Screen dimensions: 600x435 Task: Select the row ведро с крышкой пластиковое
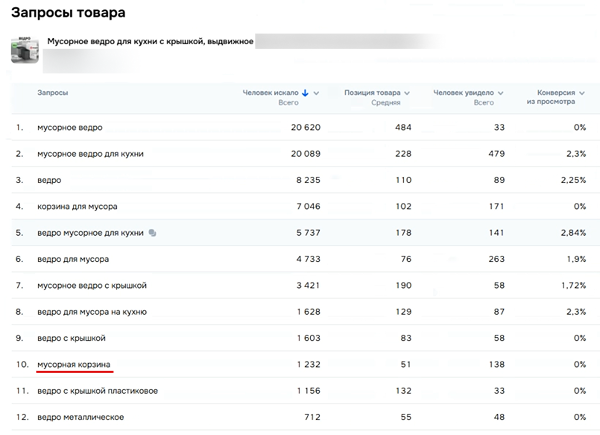[x=97, y=389]
